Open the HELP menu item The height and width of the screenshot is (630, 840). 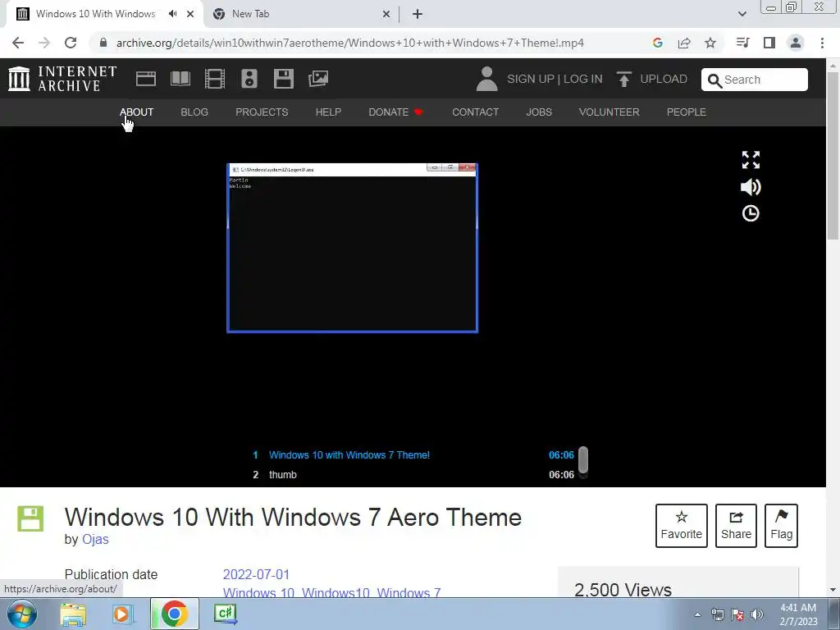328,112
